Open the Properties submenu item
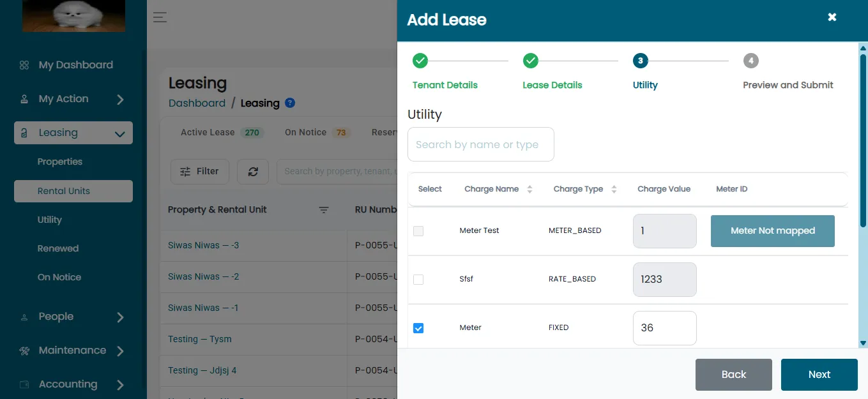Viewport: 868px width, 399px height. (60, 162)
